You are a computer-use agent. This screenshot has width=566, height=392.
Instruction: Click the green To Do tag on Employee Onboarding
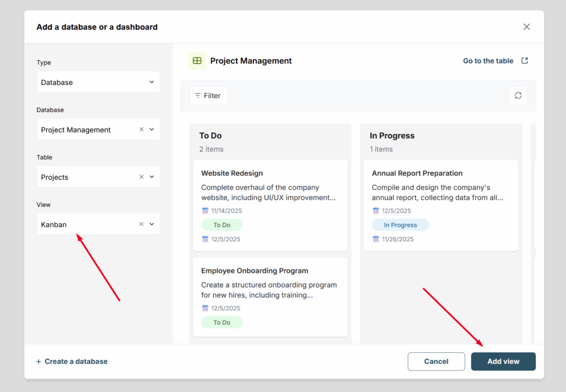tap(222, 322)
